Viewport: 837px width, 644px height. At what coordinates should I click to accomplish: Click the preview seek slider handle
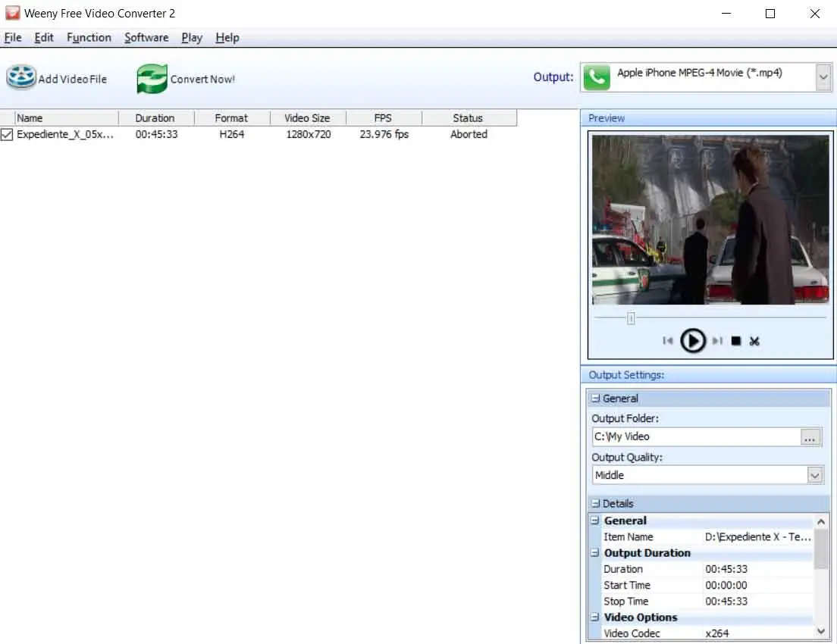click(631, 319)
